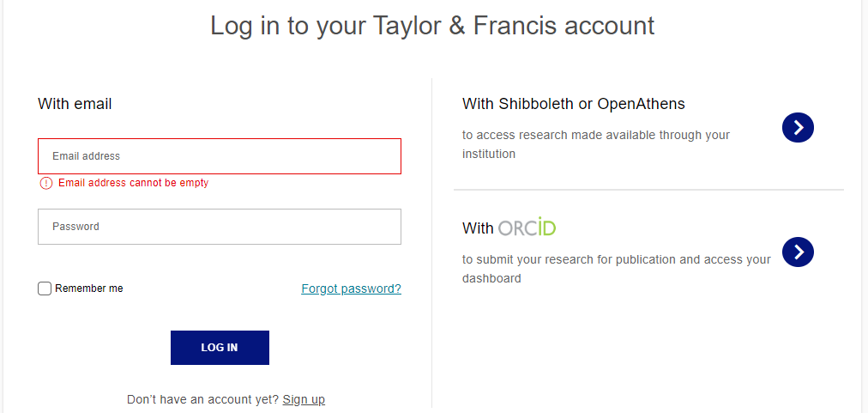Click the red error warning icon
868x413 pixels.
pos(46,183)
